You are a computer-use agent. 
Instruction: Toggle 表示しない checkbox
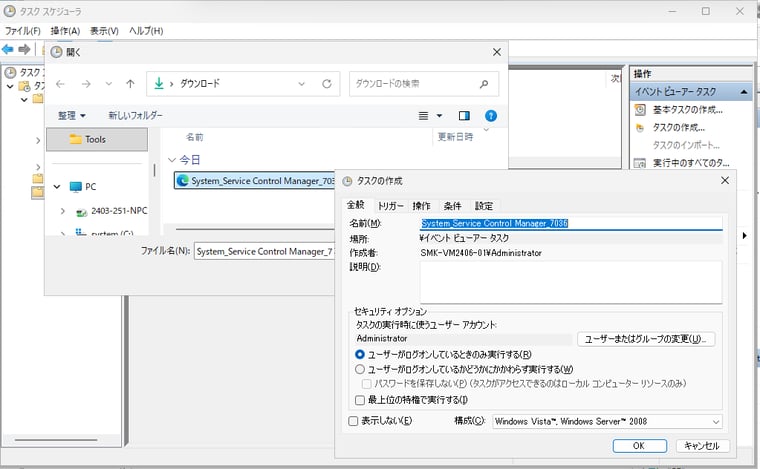pos(353,421)
